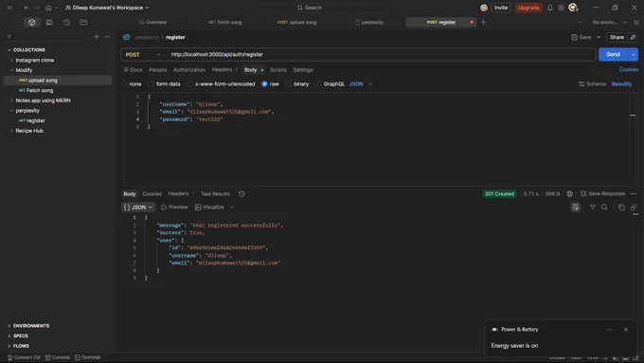Open the Scripts request tab

pos(278,70)
